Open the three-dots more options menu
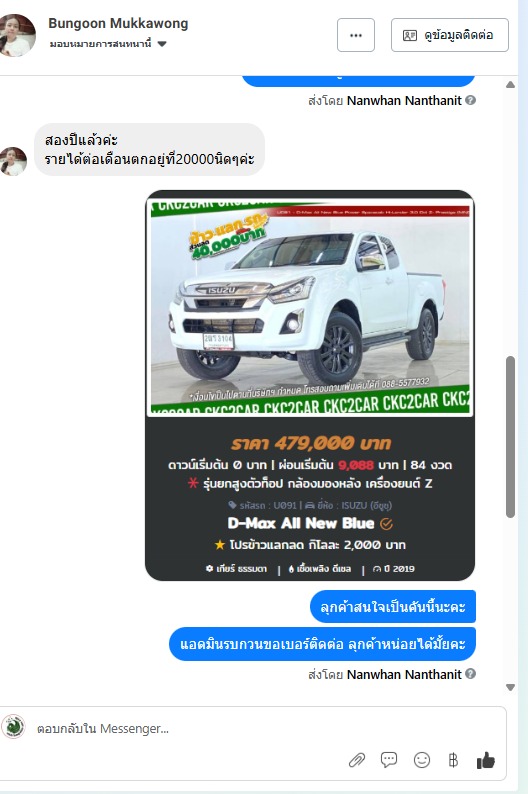Viewport: 528px width, 794px height. [356, 35]
